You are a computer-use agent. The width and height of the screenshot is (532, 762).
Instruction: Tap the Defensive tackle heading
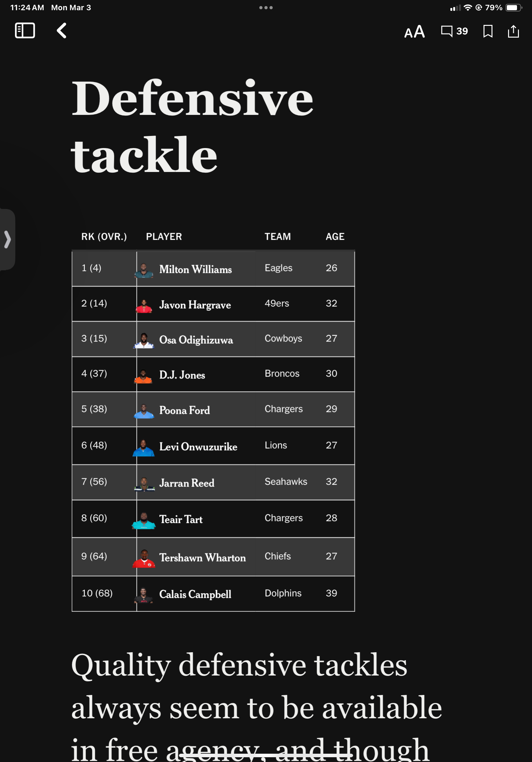tap(192, 126)
